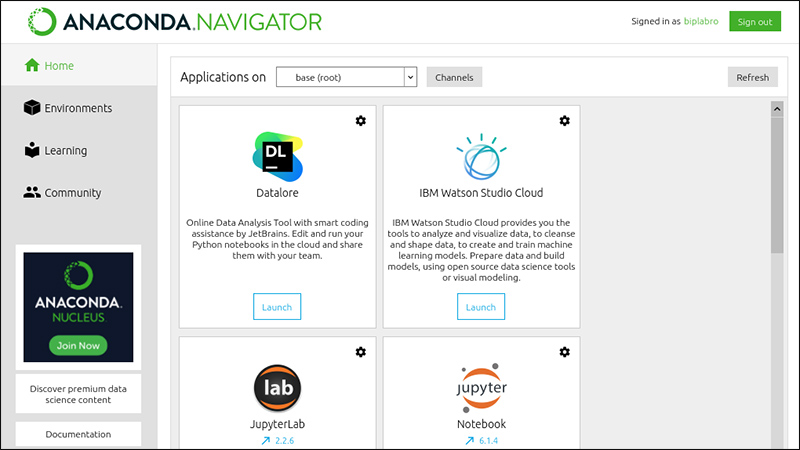The image size is (800, 450).
Task: Click the IBM Watson description paragraph
Action: (481, 250)
